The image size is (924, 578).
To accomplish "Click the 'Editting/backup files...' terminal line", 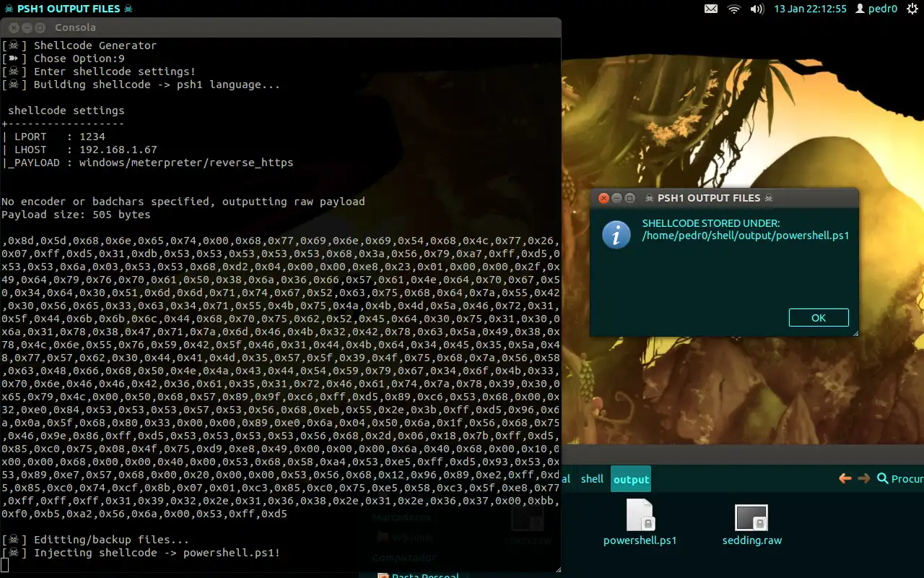I will coord(95,540).
